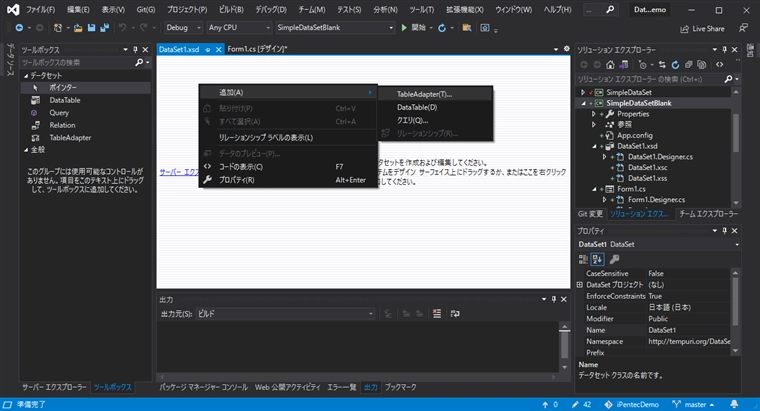Toggle auto hide pin on the Properties panel

[x=725, y=231]
